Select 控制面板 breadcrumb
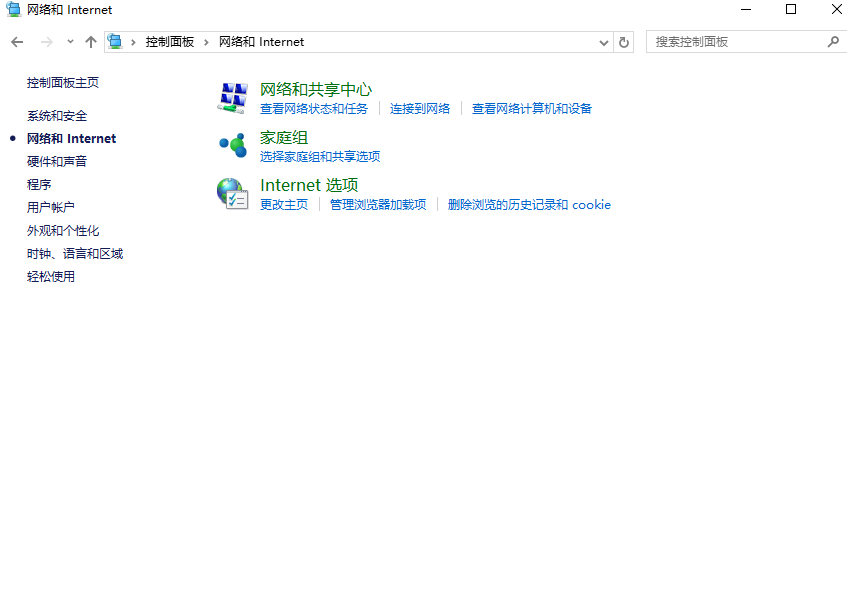 (x=170, y=42)
